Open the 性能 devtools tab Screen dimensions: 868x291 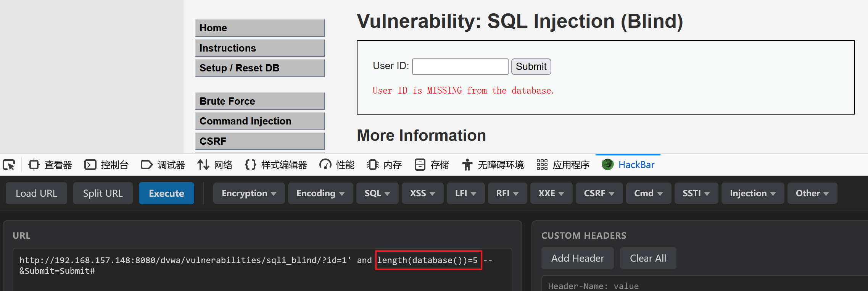tap(337, 165)
